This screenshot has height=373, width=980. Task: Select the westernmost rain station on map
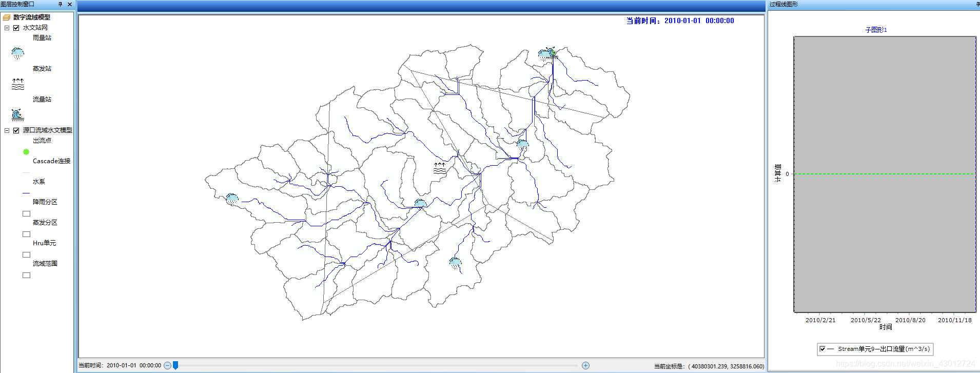[x=232, y=199]
